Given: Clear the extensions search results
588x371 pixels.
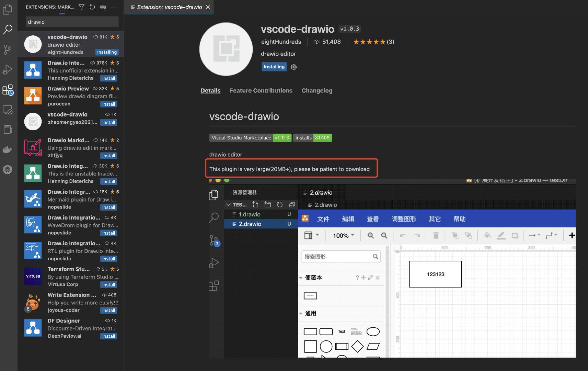Looking at the screenshot, I should 103,7.
